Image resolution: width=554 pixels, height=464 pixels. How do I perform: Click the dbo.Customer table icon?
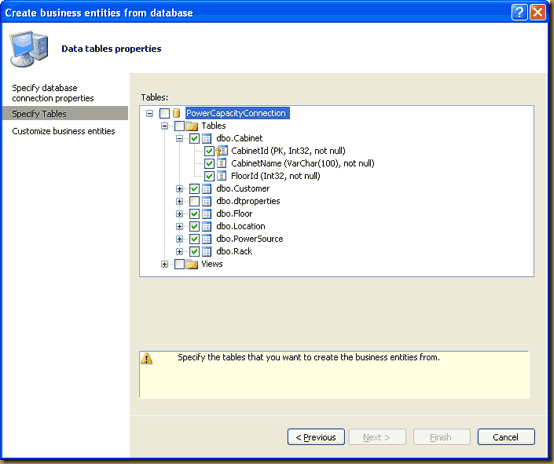(207, 189)
